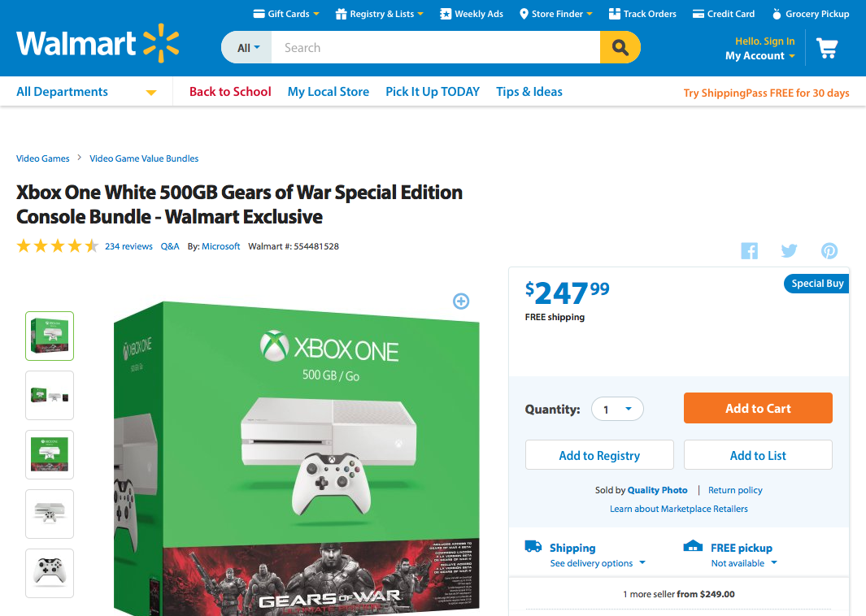The image size is (866, 616).
Task: Open the Quantity dropdown
Action: click(617, 409)
